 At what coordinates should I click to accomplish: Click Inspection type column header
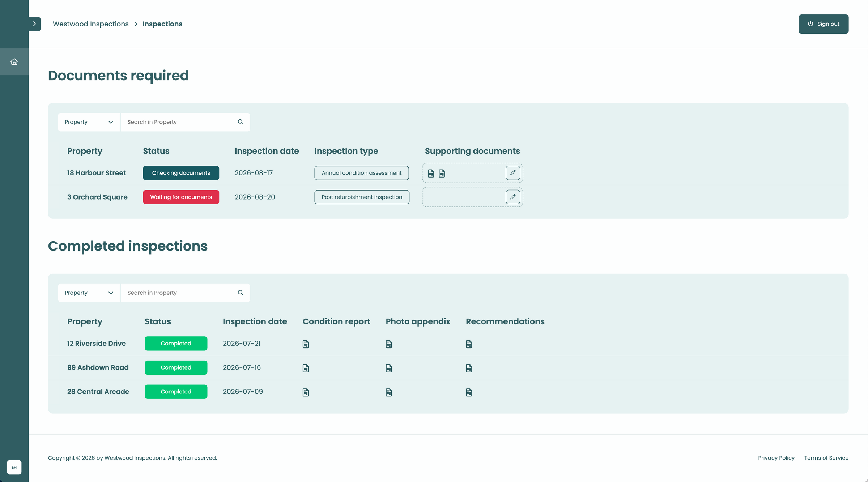coord(346,151)
